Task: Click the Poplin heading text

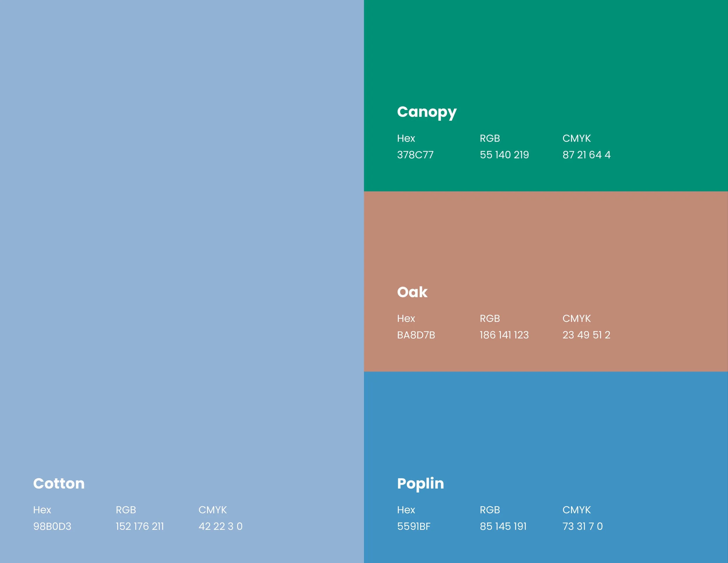Action: tap(420, 484)
